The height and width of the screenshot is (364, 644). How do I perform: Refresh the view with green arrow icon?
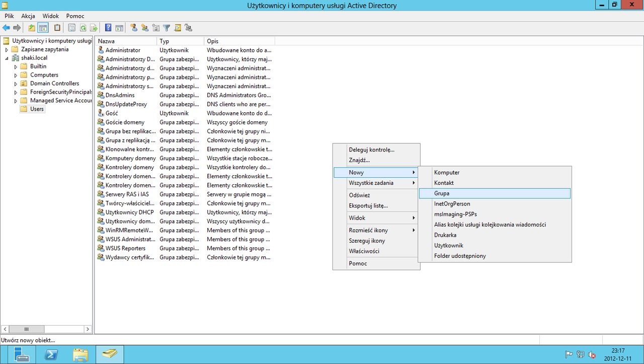click(83, 28)
